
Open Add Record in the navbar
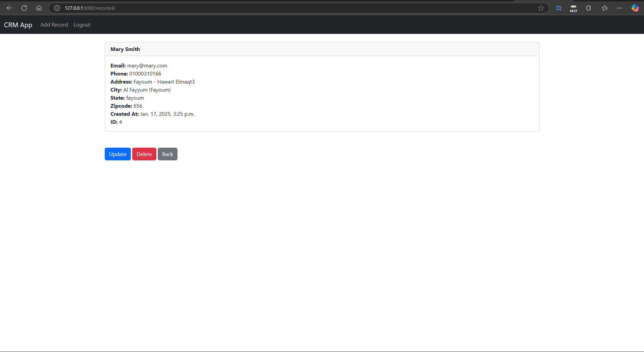coord(54,25)
